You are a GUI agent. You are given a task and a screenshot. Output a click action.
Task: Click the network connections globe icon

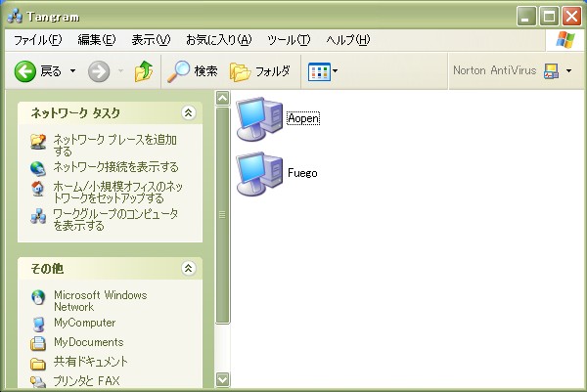[x=38, y=168]
